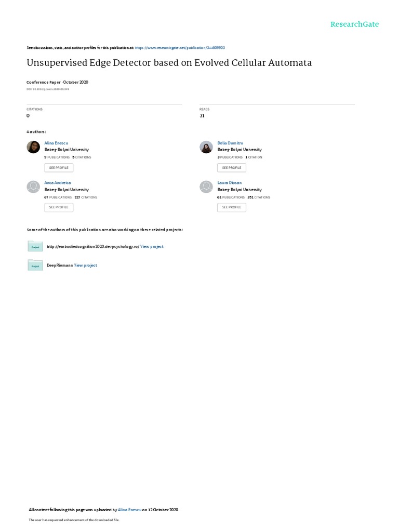Open Laura Diosan author name link
The height and width of the screenshot is (532, 399).
(229, 182)
